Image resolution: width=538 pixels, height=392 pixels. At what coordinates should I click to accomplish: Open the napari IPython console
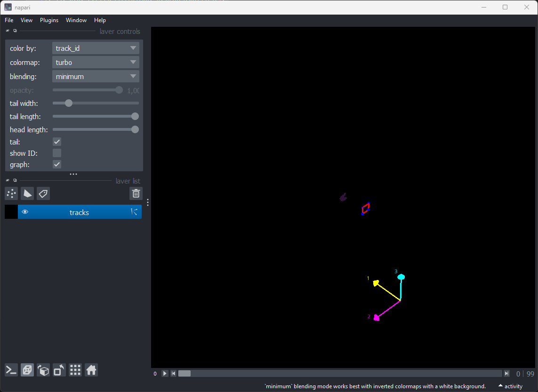pos(11,370)
